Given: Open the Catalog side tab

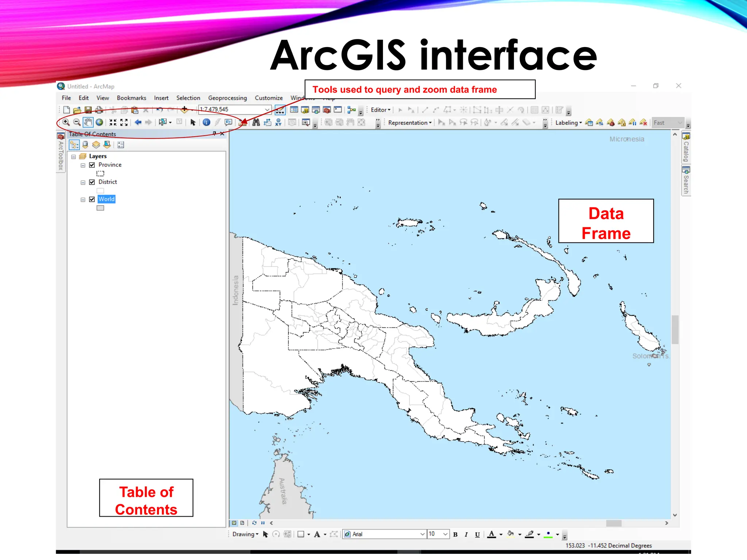Looking at the screenshot, I should 686,147.
